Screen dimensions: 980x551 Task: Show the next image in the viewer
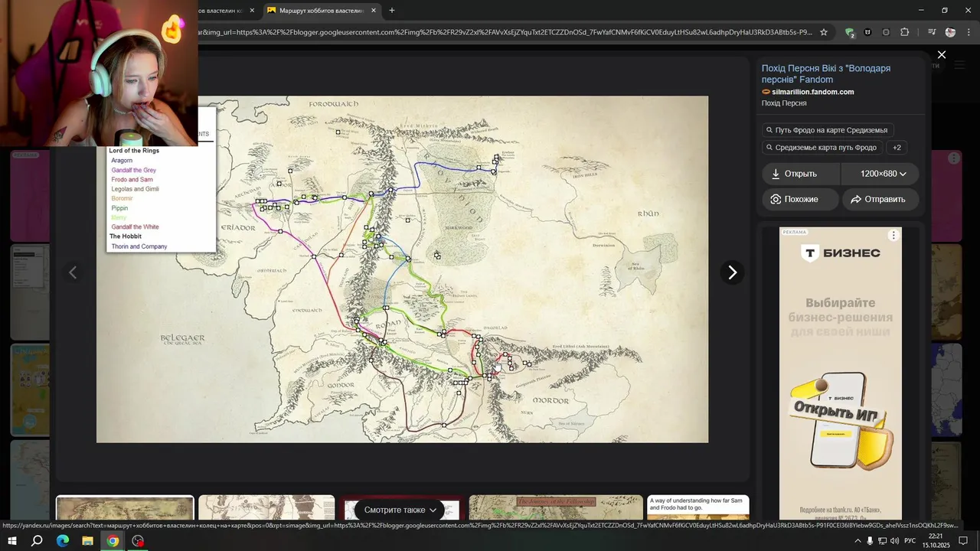(732, 272)
